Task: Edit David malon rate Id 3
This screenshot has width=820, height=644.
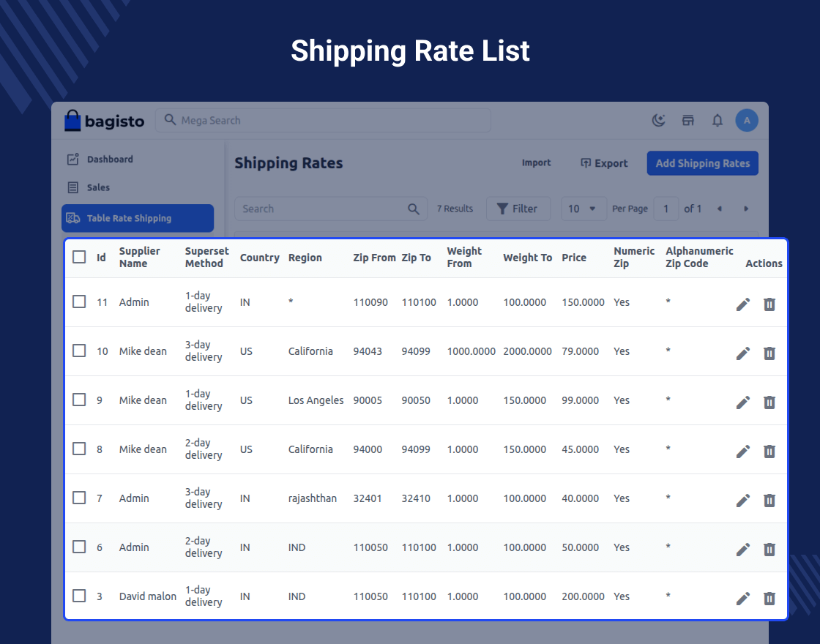Action: (x=743, y=599)
